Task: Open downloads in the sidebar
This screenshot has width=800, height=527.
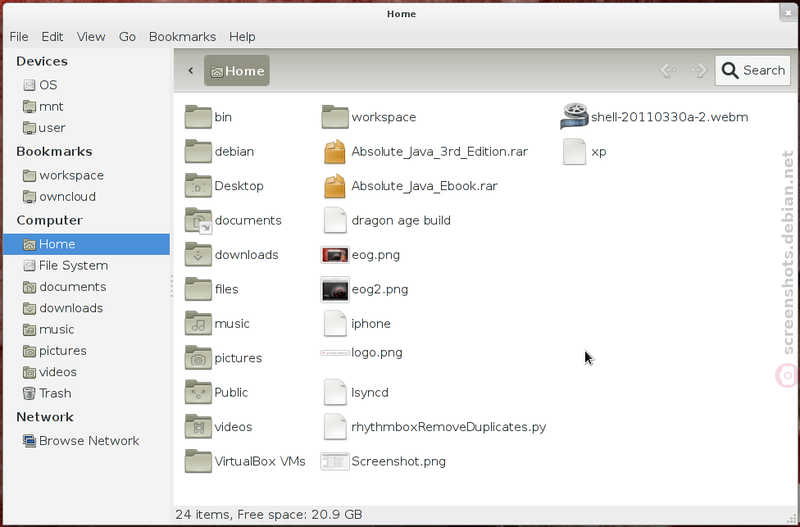Action: (86, 308)
